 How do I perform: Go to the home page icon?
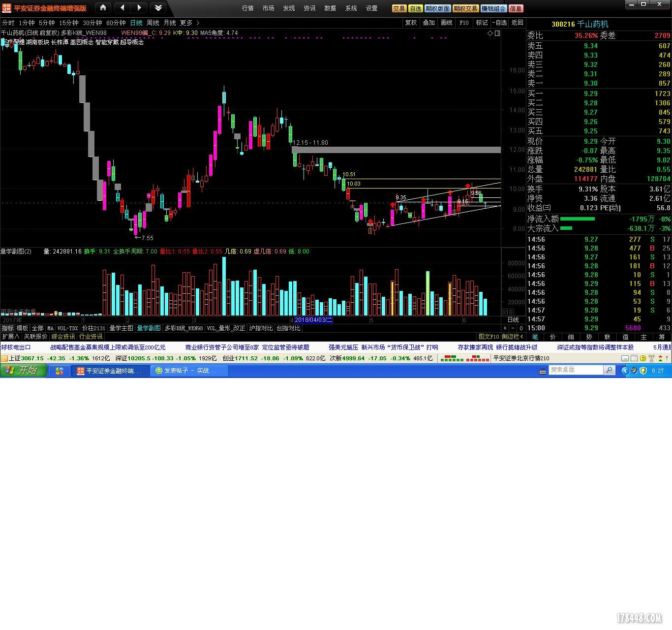click(x=103, y=8)
